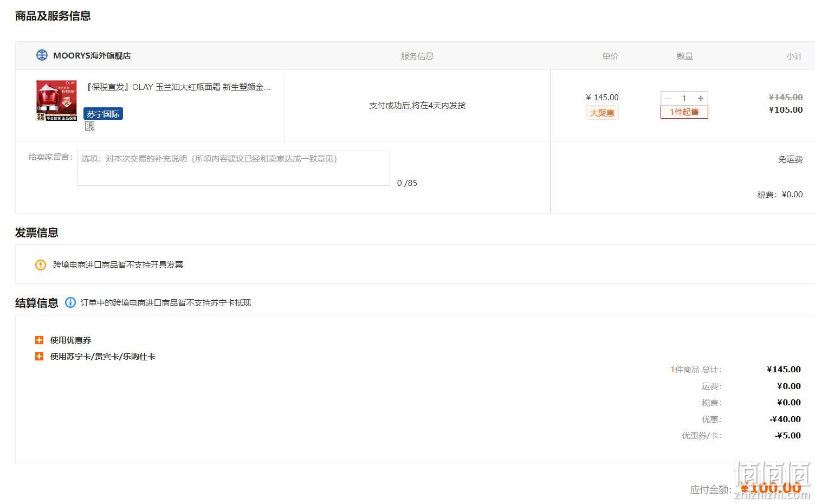
Task: Click the 小计 column header
Action: pyautogui.click(x=794, y=56)
